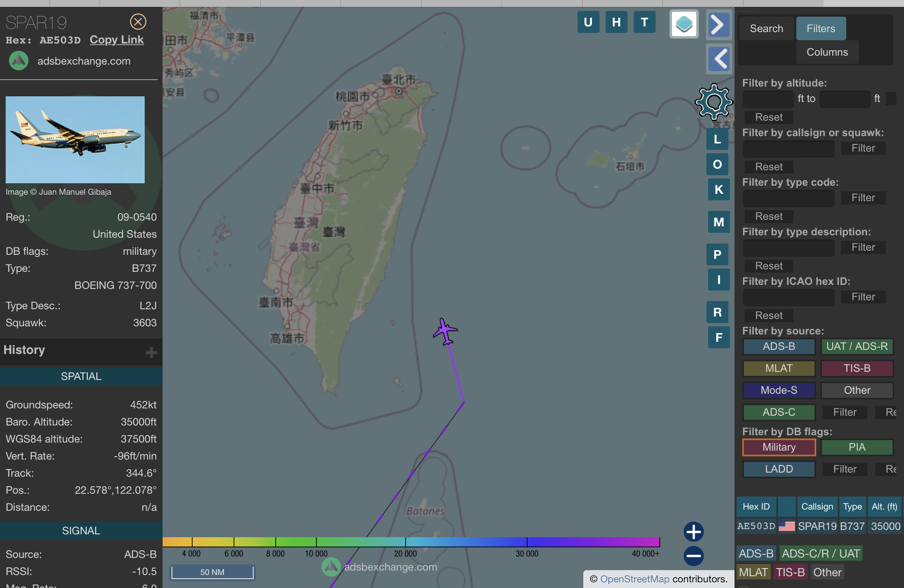This screenshot has width=904, height=588.
Task: Sort table by Type column
Action: click(x=852, y=507)
